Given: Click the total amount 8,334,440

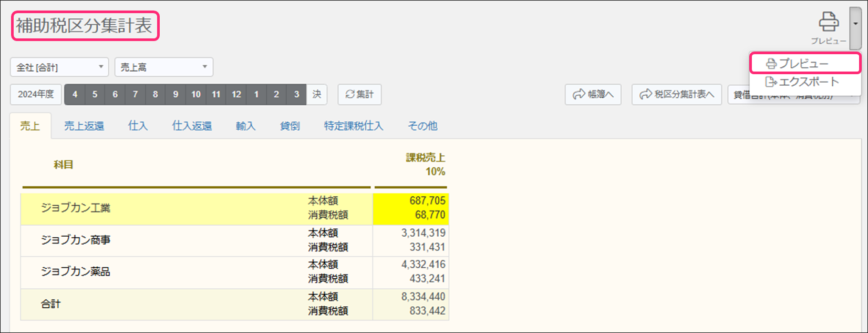Looking at the screenshot, I should (x=423, y=296).
